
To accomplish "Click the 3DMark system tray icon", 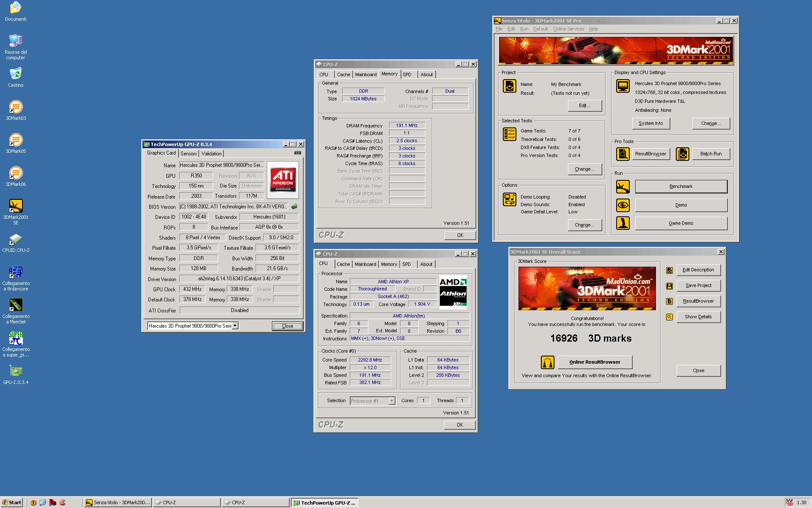I will (x=789, y=502).
